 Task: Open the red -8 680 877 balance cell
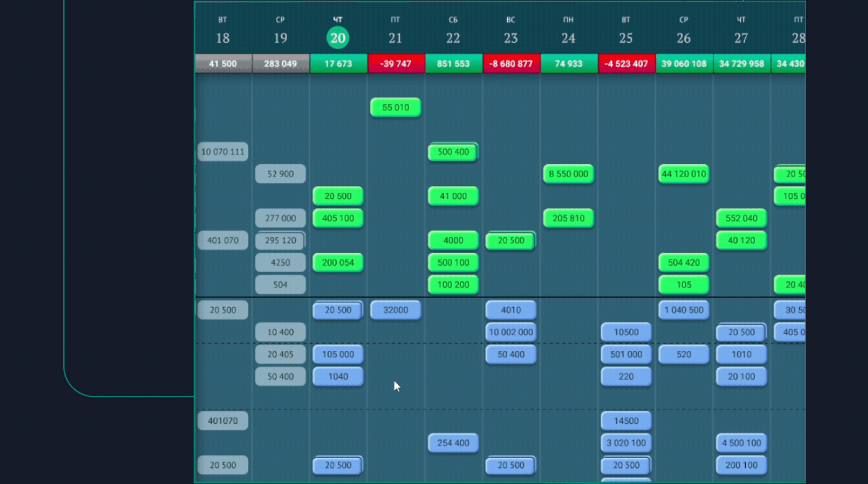pos(511,64)
